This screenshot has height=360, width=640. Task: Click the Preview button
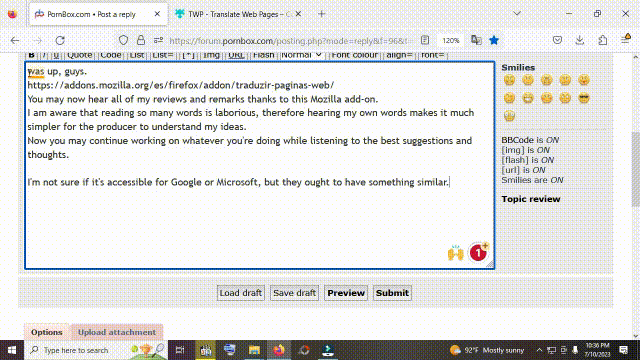(x=346, y=293)
